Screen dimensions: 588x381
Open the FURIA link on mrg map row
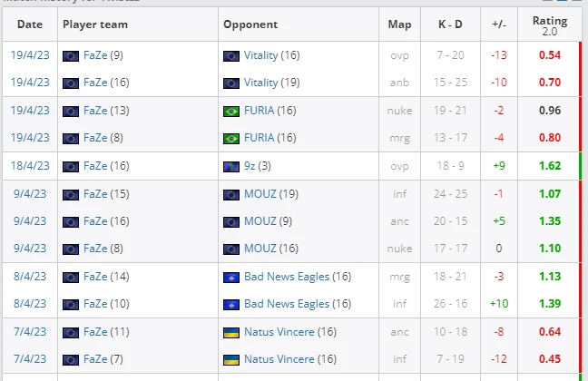260,138
